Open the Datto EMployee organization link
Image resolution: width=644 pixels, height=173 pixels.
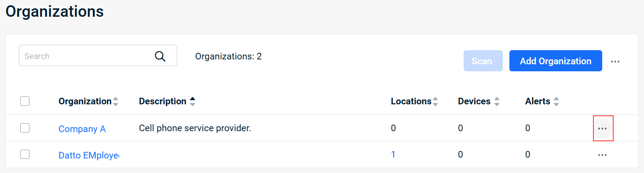[89, 155]
